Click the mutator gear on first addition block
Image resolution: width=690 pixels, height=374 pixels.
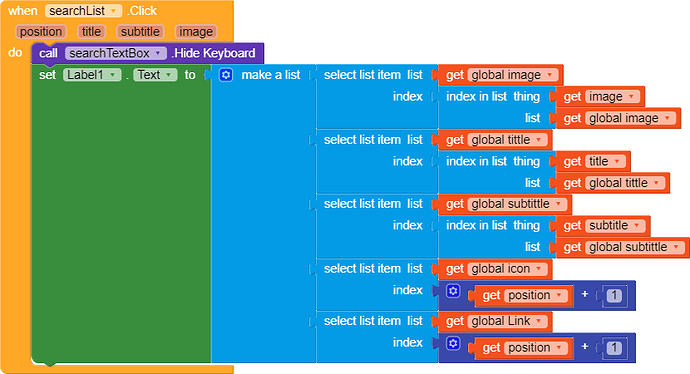tap(453, 291)
